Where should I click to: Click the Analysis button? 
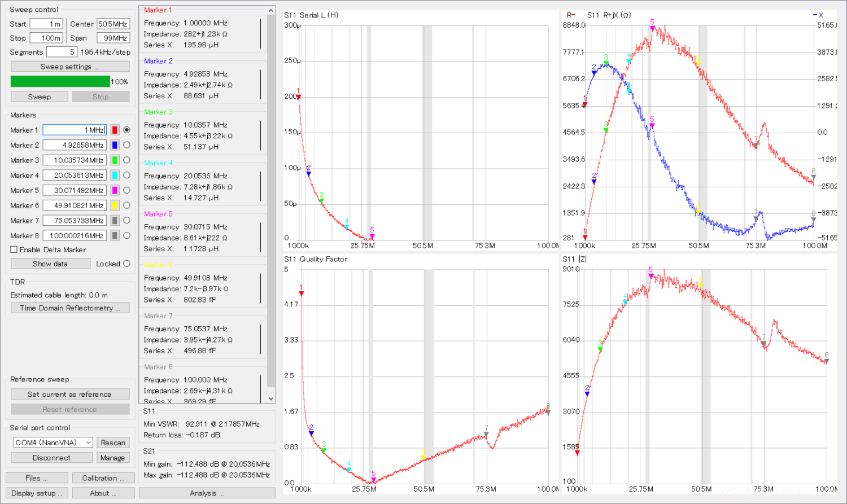tap(207, 493)
